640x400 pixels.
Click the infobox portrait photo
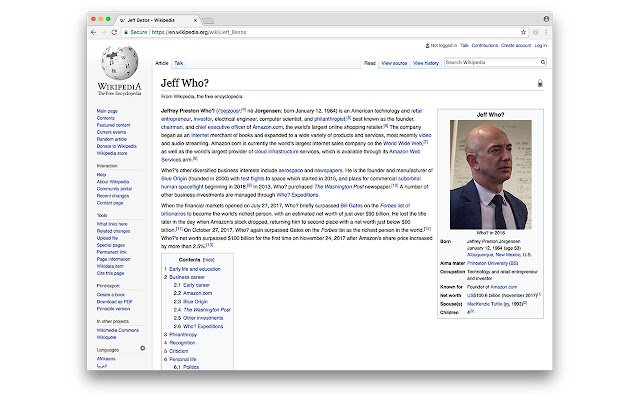pos(491,174)
